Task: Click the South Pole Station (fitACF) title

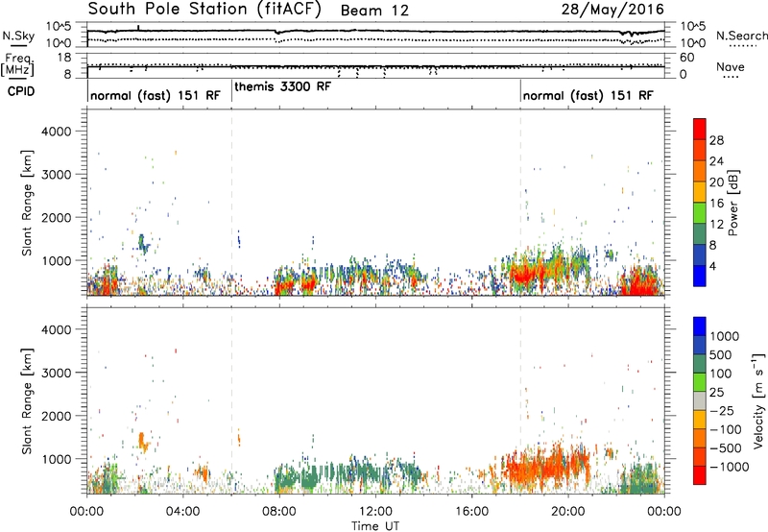Action: 204,10
